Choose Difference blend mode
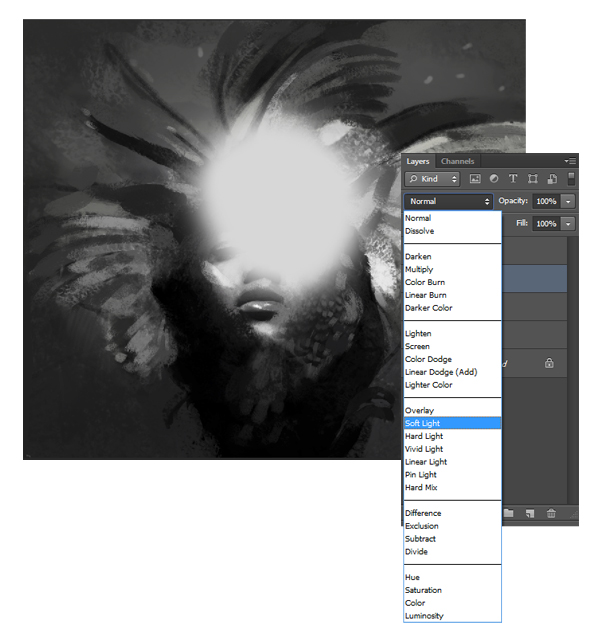This screenshot has width=600, height=643. coord(452,513)
